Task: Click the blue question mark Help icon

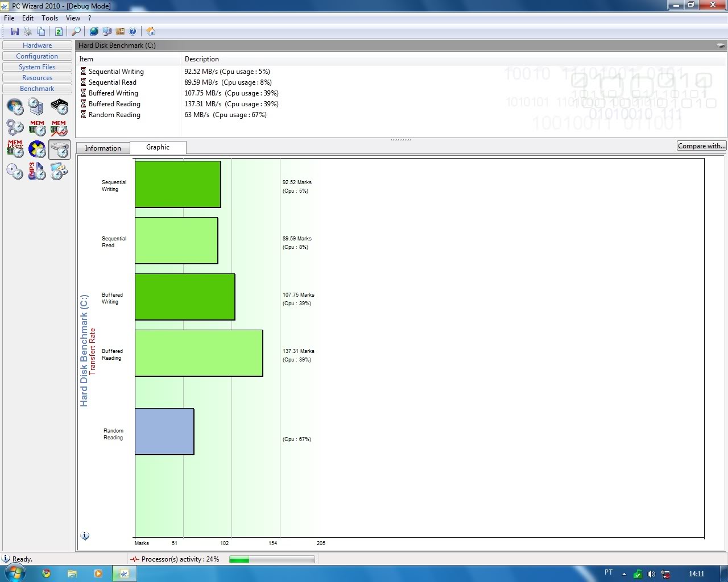Action: [133, 31]
